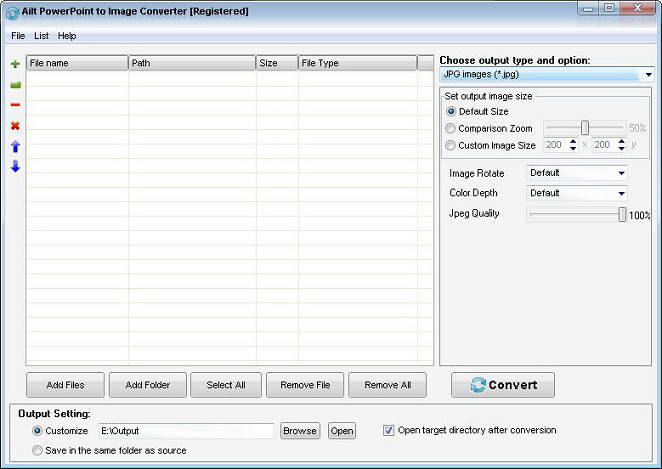This screenshot has width=662, height=469.
Task: Select the Default Size radio button
Action: [x=451, y=111]
